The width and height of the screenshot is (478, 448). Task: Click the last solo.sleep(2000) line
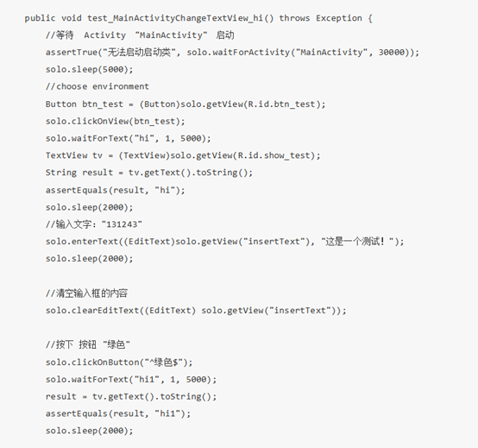click(x=90, y=431)
